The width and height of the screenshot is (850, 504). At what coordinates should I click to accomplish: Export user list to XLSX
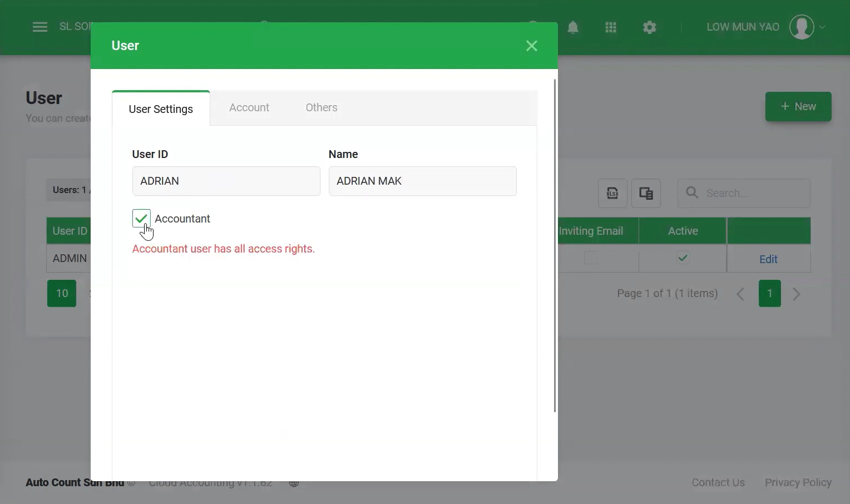(612, 193)
